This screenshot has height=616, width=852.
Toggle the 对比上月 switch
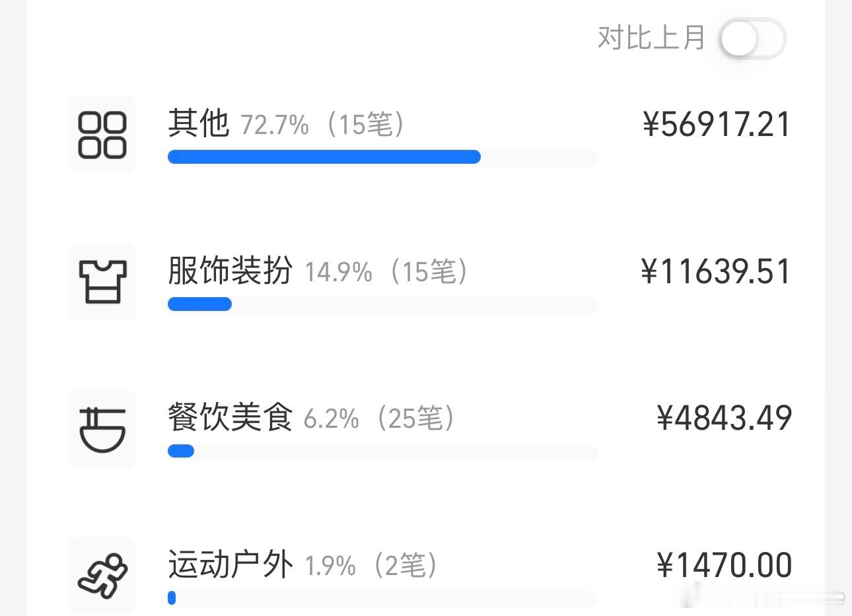coord(752,39)
